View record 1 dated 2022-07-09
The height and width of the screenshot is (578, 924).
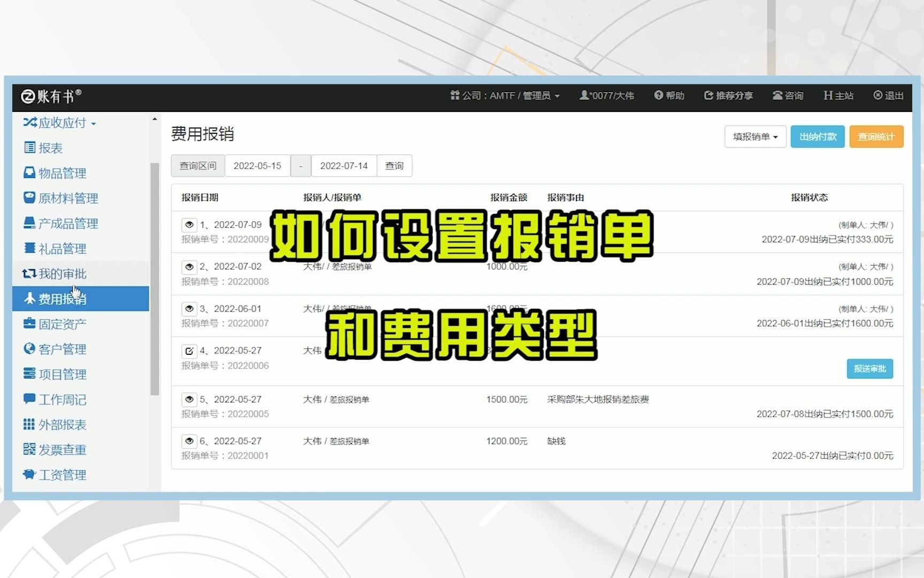coord(189,225)
